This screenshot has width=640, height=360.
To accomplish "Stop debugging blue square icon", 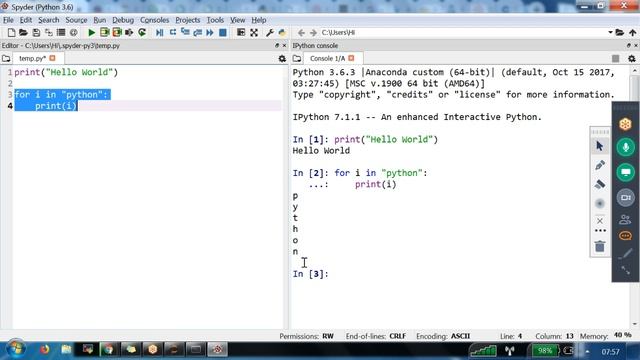I will click(x=222, y=33).
